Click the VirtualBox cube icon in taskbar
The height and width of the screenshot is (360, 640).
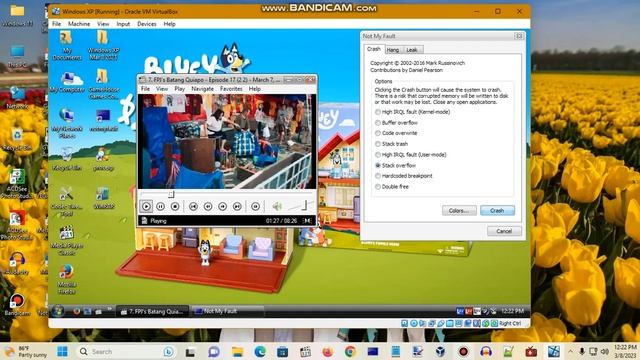tap(440, 351)
